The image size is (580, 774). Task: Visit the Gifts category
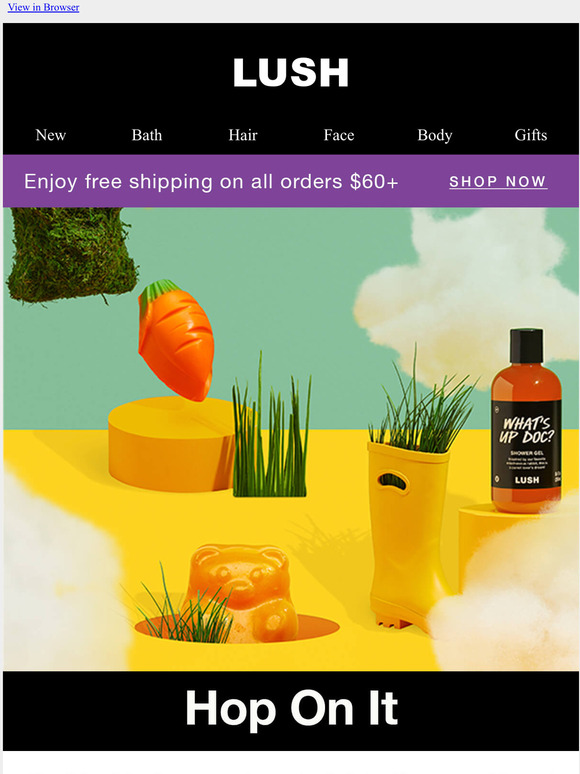(531, 135)
